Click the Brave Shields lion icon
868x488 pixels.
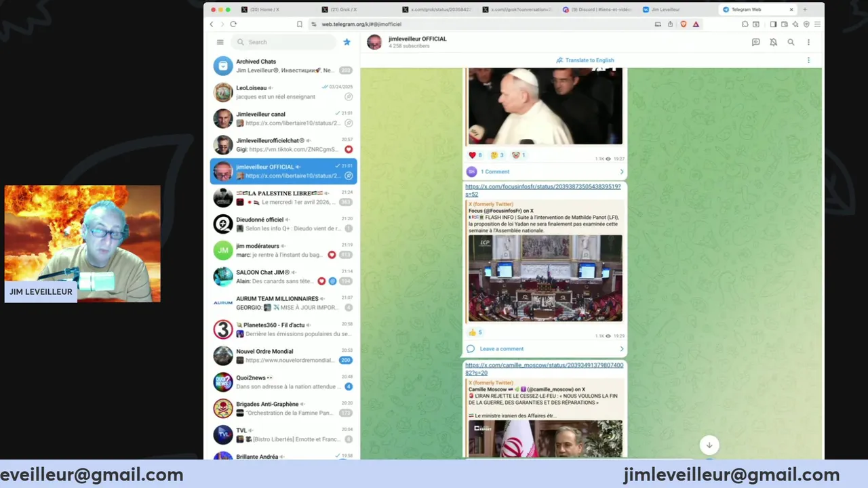(x=683, y=24)
